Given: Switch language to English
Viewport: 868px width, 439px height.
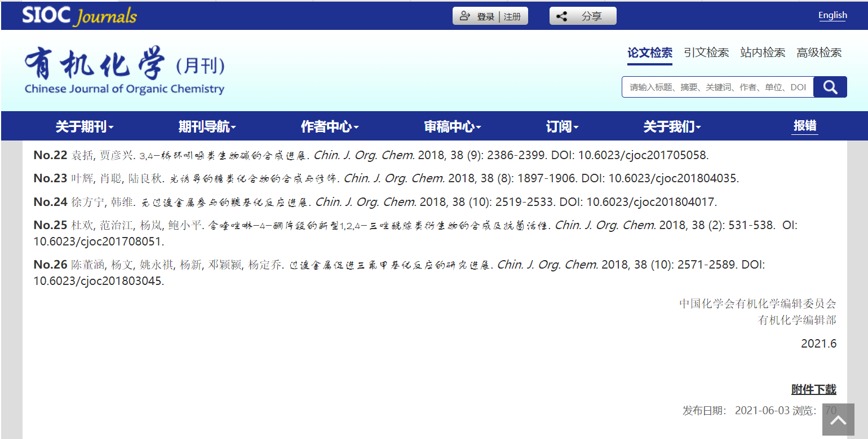Looking at the screenshot, I should [x=832, y=15].
